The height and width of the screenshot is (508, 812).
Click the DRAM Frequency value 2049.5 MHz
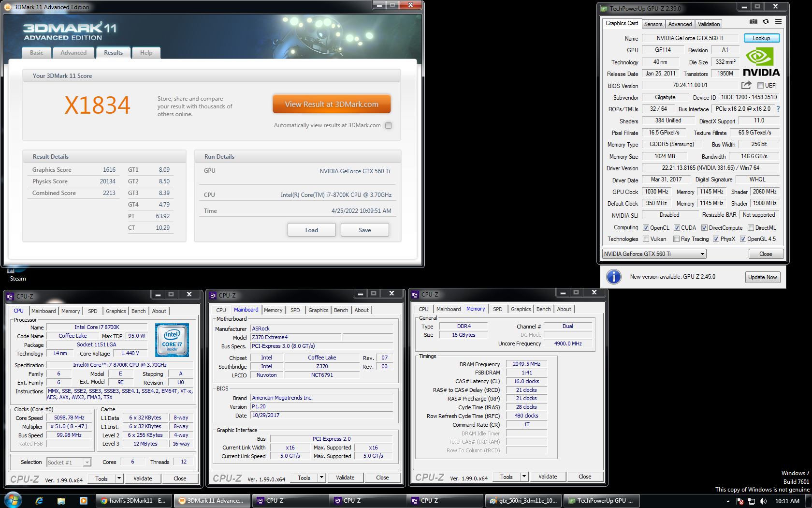526,364
